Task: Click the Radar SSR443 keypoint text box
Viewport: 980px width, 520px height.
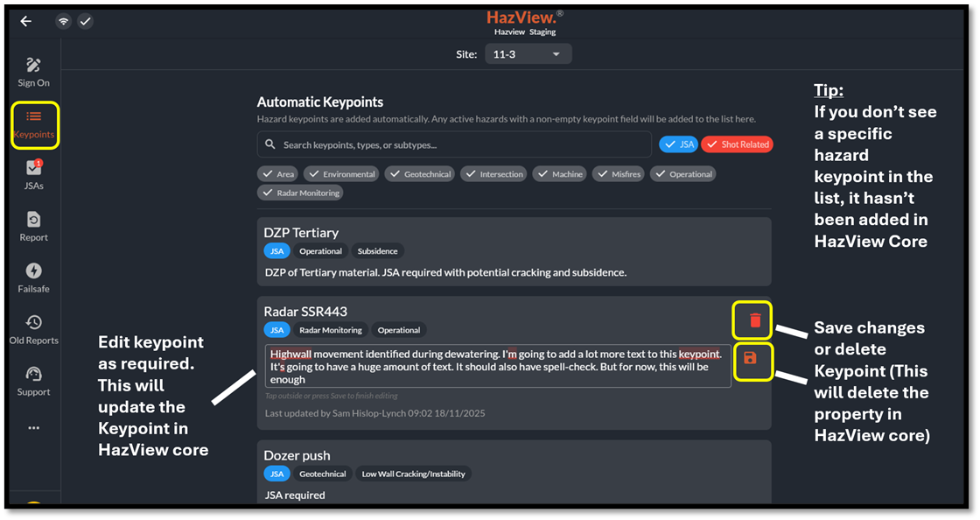Action: (497, 366)
